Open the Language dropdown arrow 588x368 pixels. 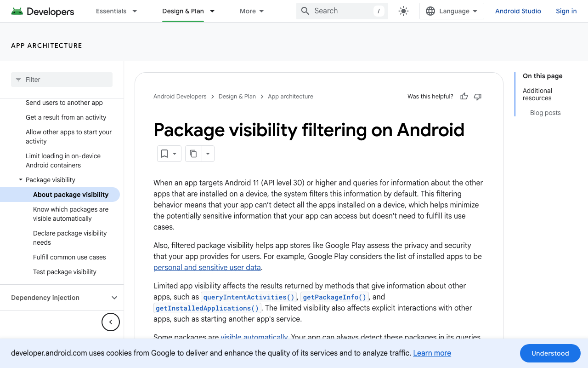point(475,11)
